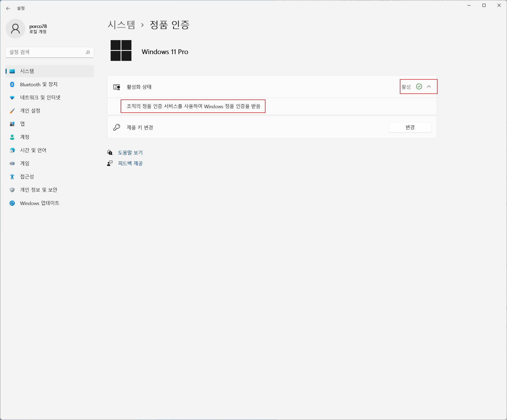Click 제품 키 변경 row label
This screenshot has height=420, width=507.
click(140, 128)
